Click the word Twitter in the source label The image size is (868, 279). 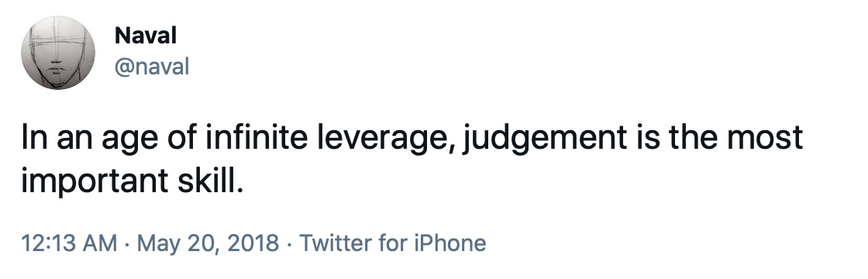[x=336, y=243]
